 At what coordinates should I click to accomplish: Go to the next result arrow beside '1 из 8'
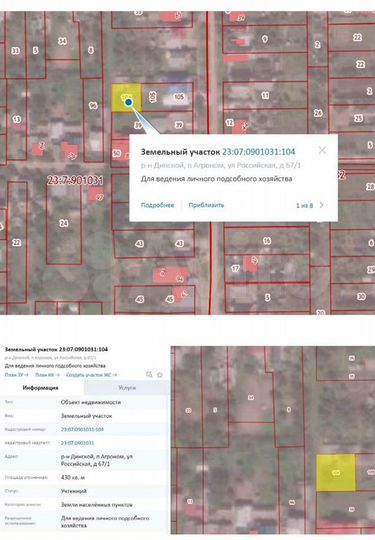(322, 205)
